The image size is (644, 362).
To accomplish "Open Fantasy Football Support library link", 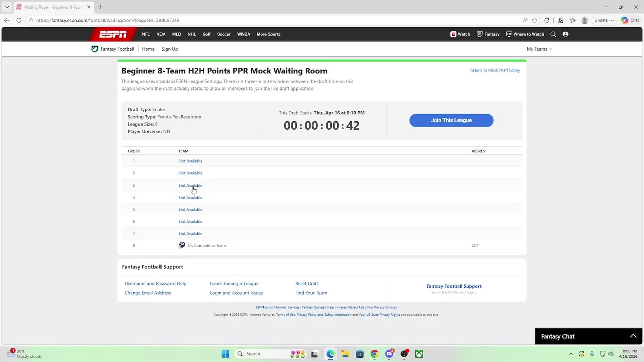I will coord(454,286).
